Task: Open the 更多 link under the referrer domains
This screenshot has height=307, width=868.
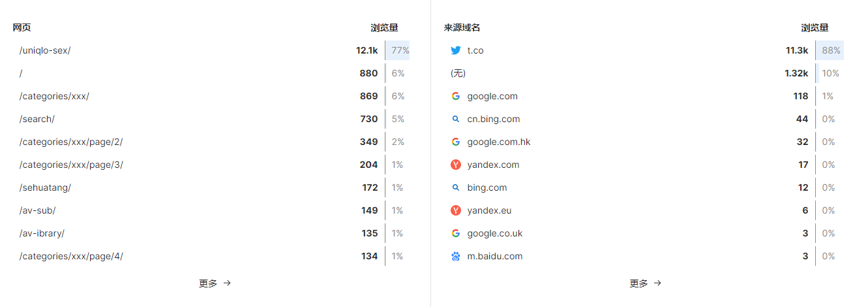Action: pos(645,283)
